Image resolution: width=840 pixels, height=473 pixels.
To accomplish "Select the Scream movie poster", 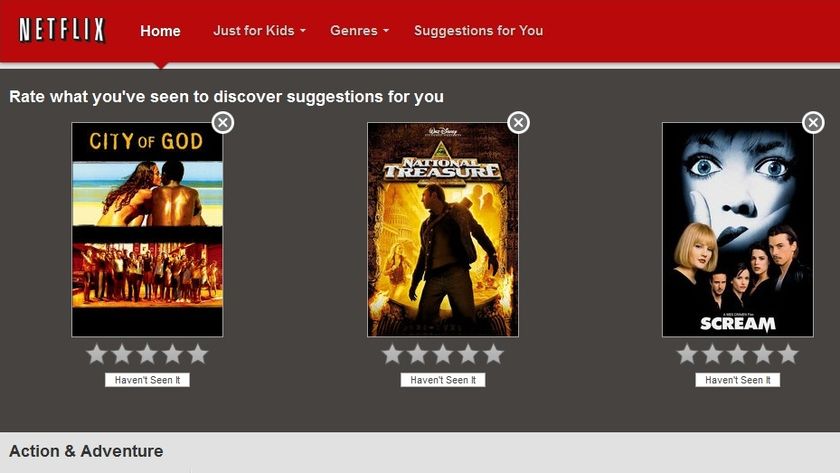I will [738, 230].
